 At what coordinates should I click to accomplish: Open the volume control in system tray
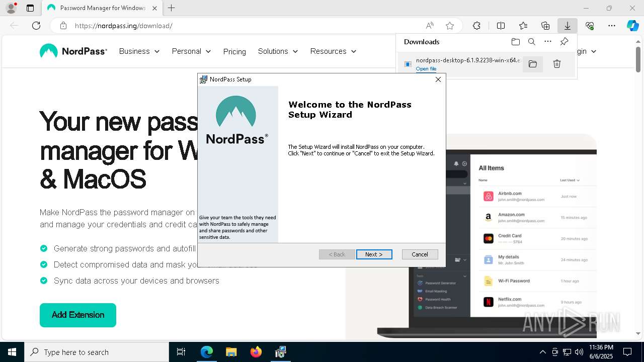[x=579, y=352]
